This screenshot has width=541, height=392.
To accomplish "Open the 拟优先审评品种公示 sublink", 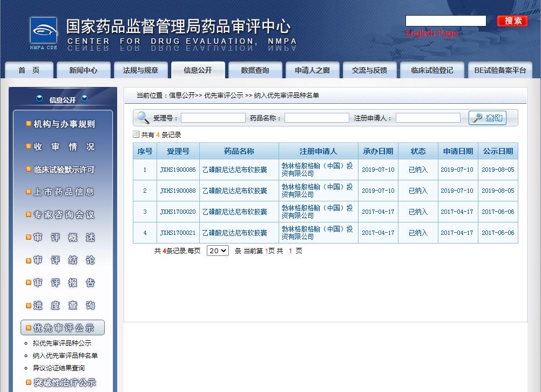I will tap(62, 343).
